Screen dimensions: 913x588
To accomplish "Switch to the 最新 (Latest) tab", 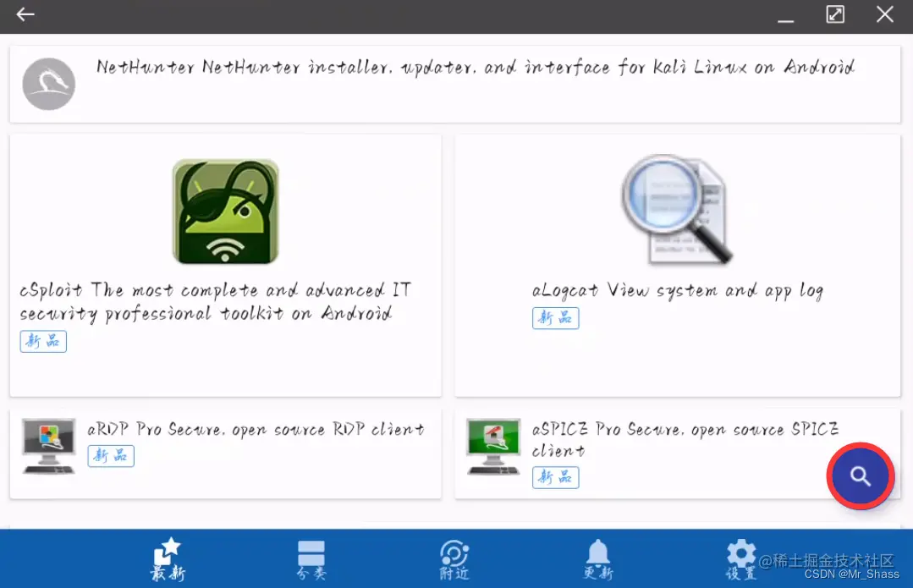I will (168, 559).
